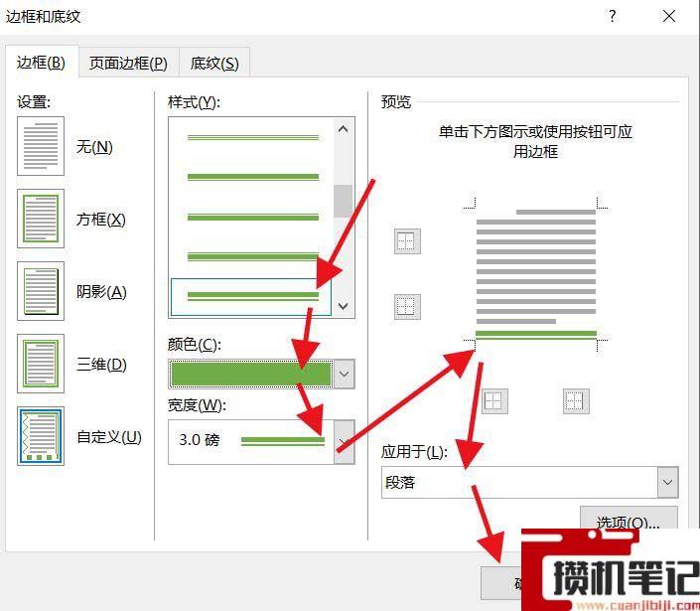Toggle the top border button in preview

point(407,241)
